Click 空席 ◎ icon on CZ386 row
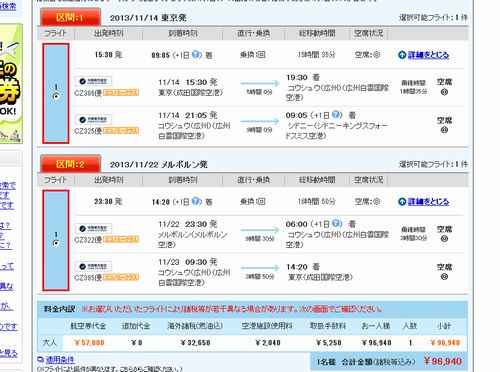500x372 pixels. [x=444, y=92]
